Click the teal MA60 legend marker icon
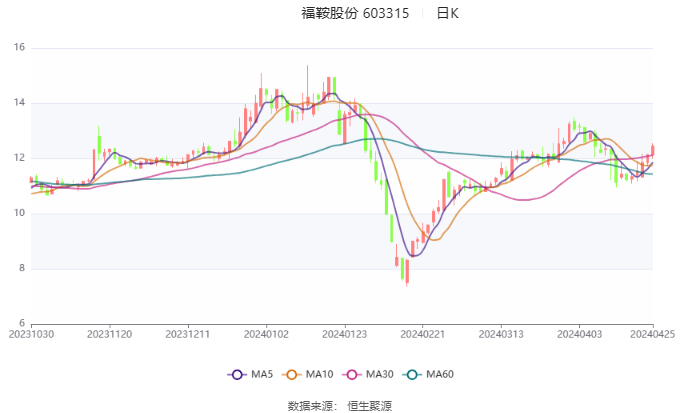The width and height of the screenshot is (680, 413). click(x=412, y=374)
